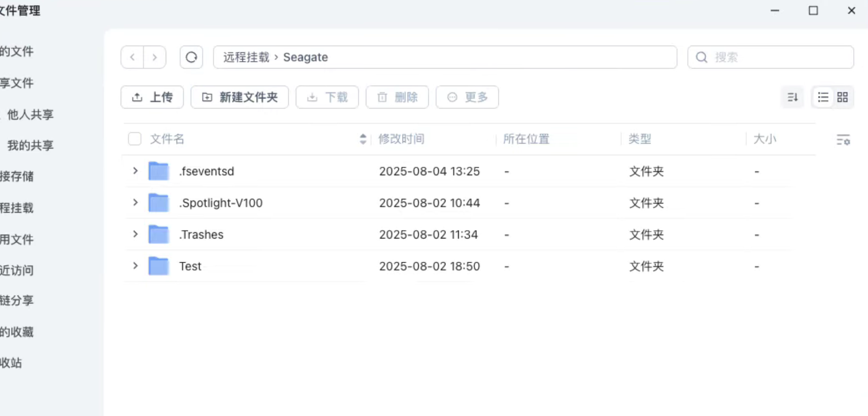Switch to grid view icon

(x=842, y=97)
